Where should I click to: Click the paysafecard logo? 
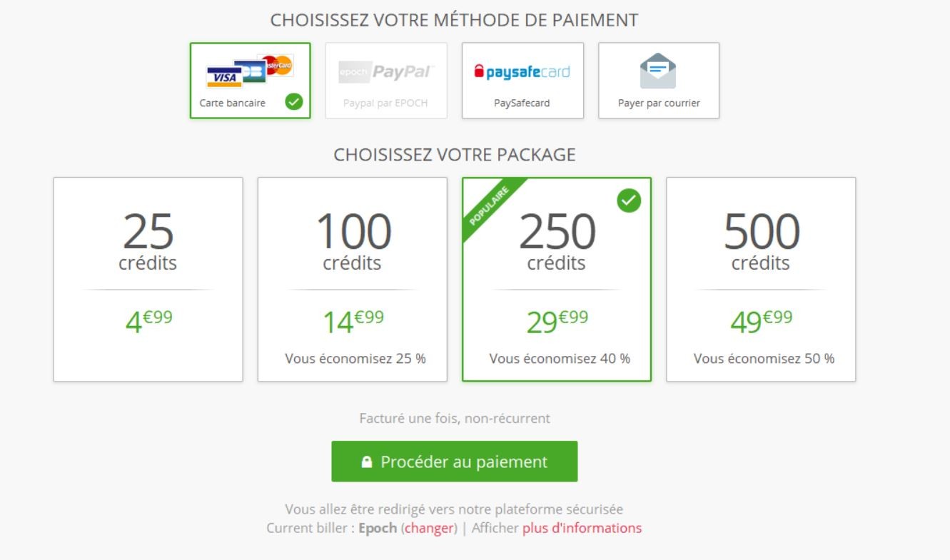pyautogui.click(x=522, y=72)
